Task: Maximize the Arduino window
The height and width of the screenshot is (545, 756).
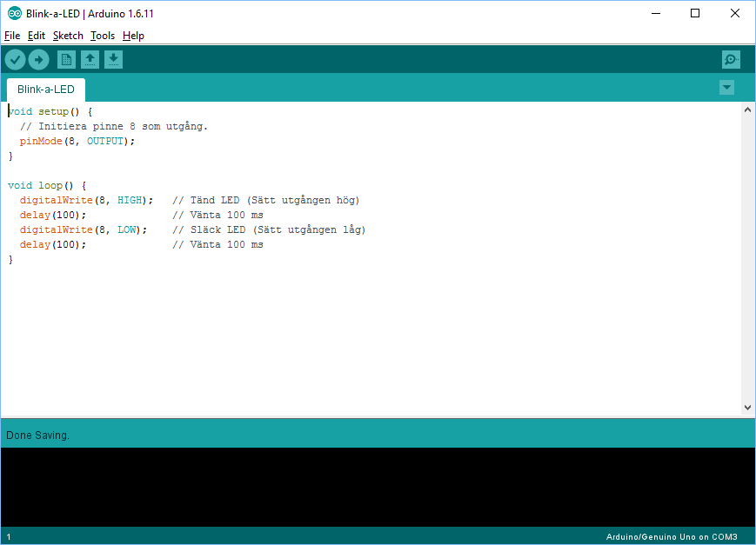Action: [x=695, y=14]
